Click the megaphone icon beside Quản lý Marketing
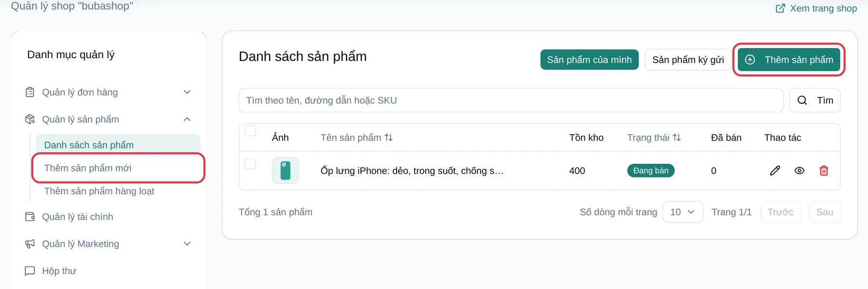Viewport: 868px width, 289px height. [x=30, y=244]
